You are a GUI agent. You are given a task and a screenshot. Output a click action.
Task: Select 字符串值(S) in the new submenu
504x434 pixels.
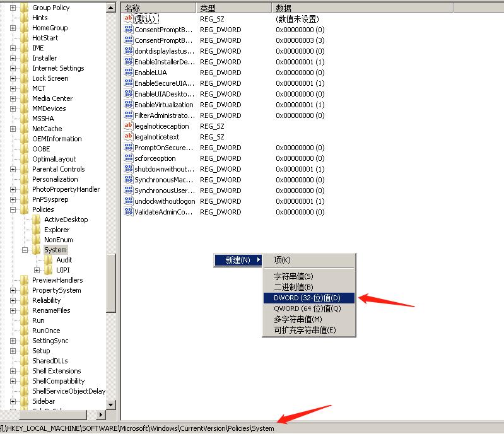click(293, 276)
